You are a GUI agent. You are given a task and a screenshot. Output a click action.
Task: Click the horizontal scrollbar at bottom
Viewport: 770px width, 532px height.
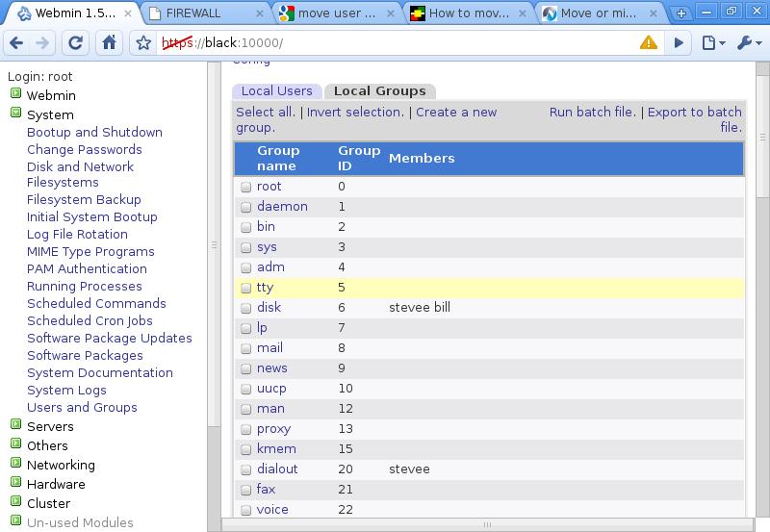(x=488, y=524)
